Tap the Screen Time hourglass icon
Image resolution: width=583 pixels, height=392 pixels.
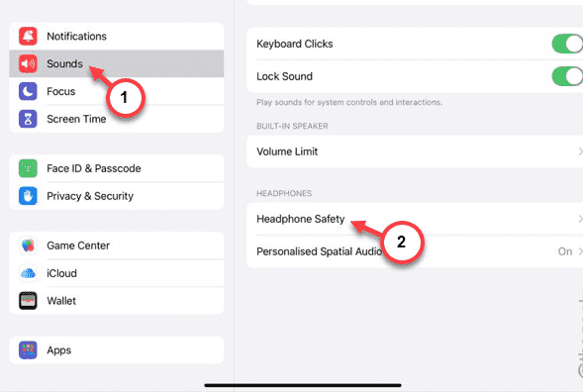point(28,119)
